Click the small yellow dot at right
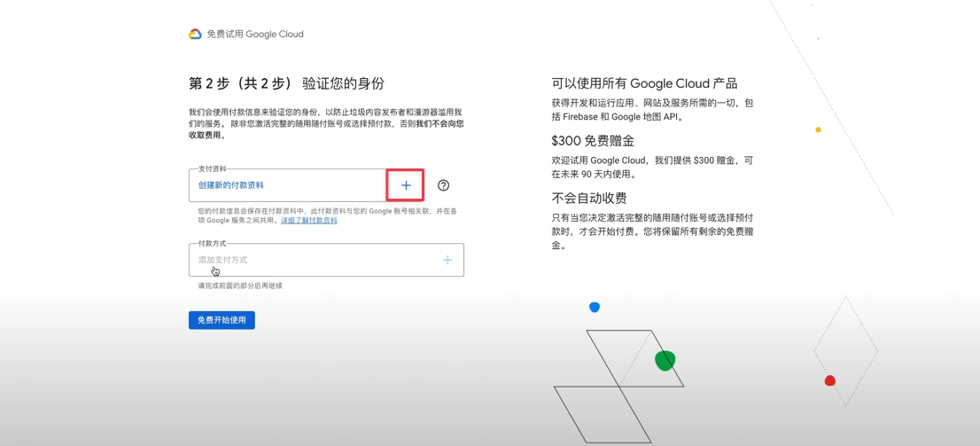This screenshot has width=980, height=446. pos(818,129)
